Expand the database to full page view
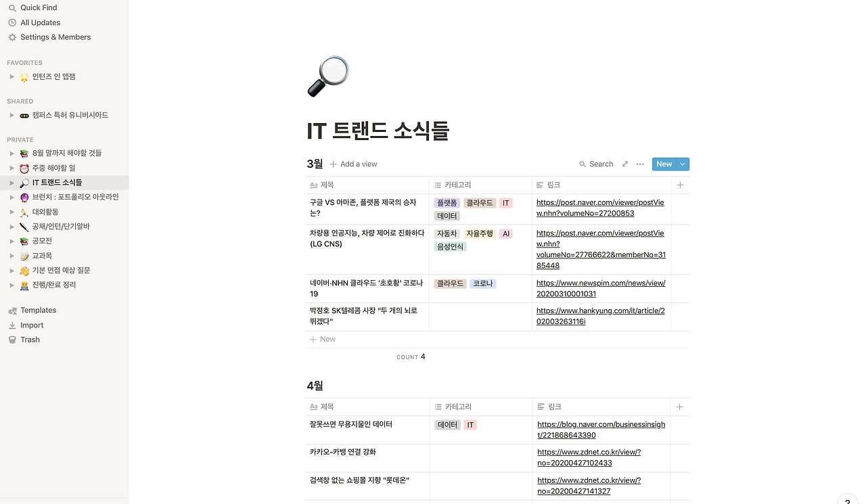Screen dimensions: 866x504 (x=624, y=164)
